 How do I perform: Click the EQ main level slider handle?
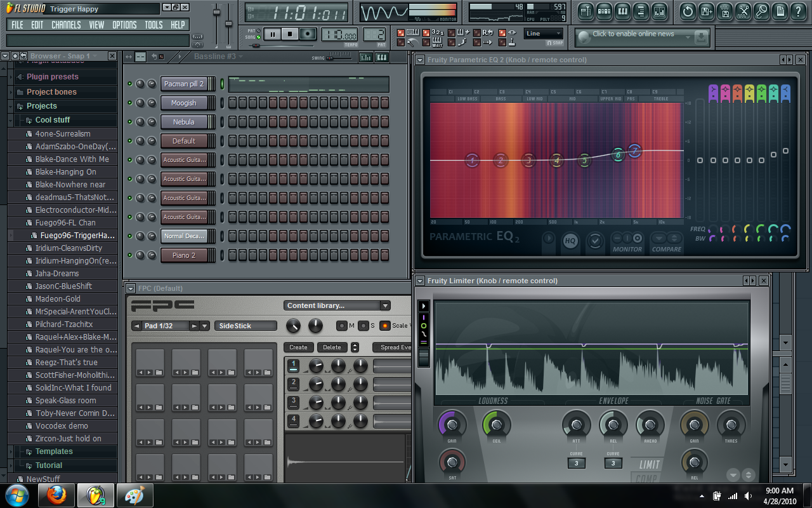(x=700, y=160)
